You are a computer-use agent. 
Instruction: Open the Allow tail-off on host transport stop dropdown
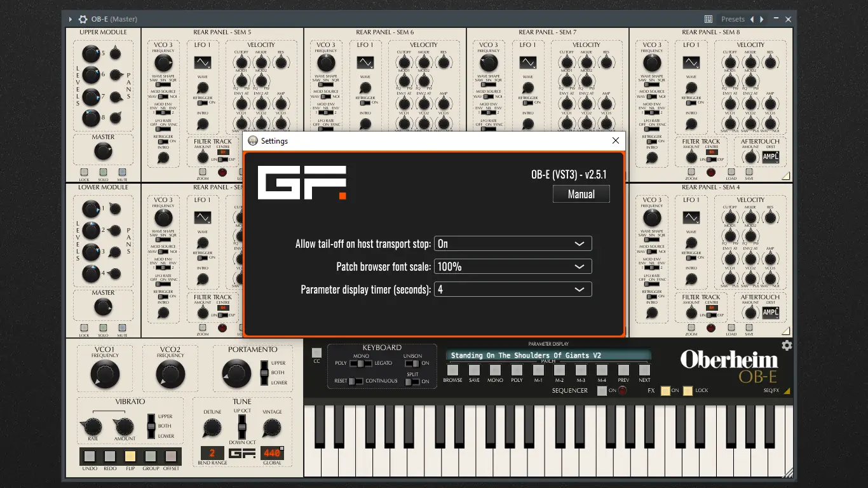[512, 243]
